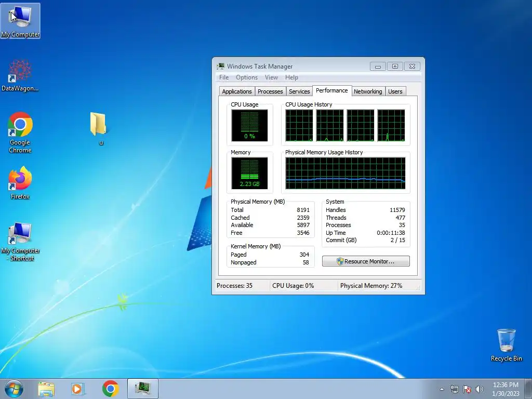This screenshot has height=399, width=532.
Task: Click the taskbar clock and date
Action: (506, 389)
